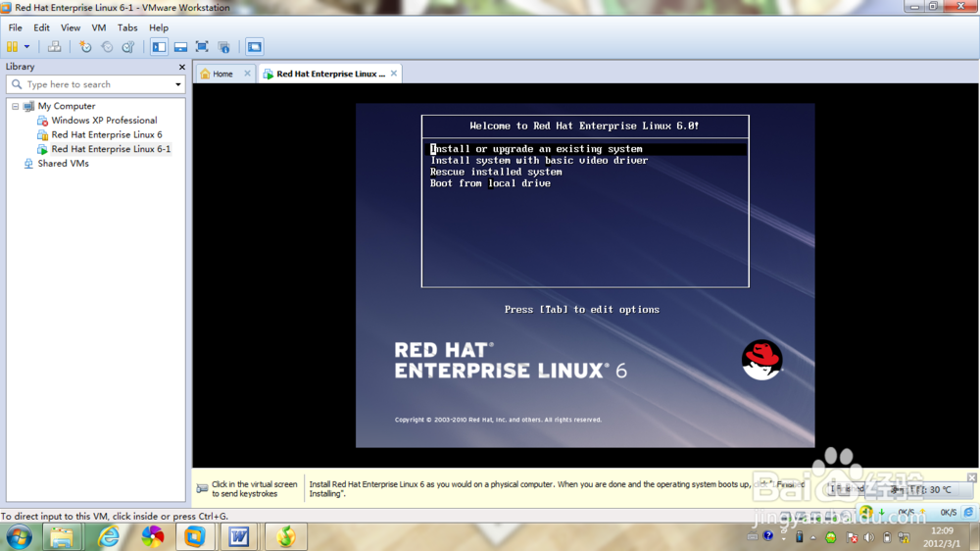Click the VMware Workstation taskbar icon
Viewport: 980px width, 551px height.
pyautogui.click(x=194, y=537)
